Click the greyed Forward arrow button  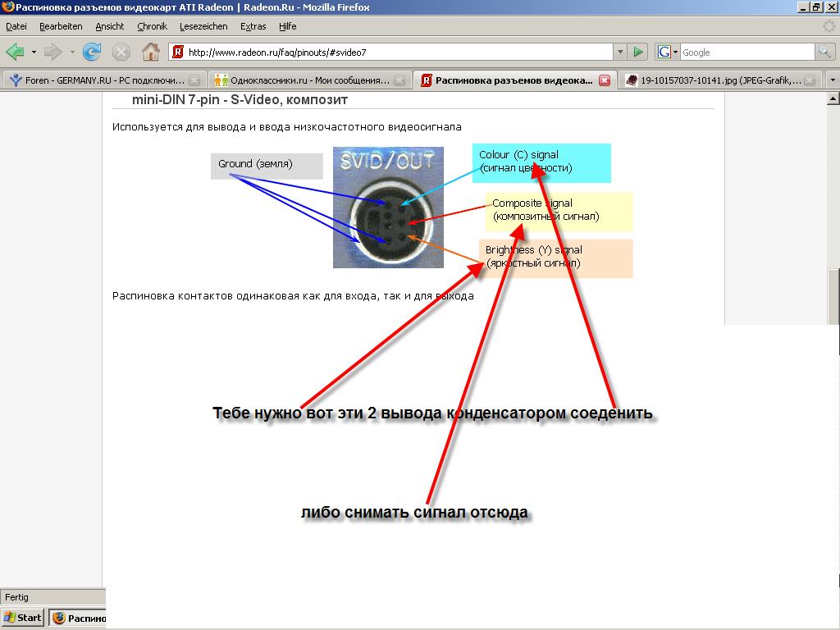(x=53, y=52)
